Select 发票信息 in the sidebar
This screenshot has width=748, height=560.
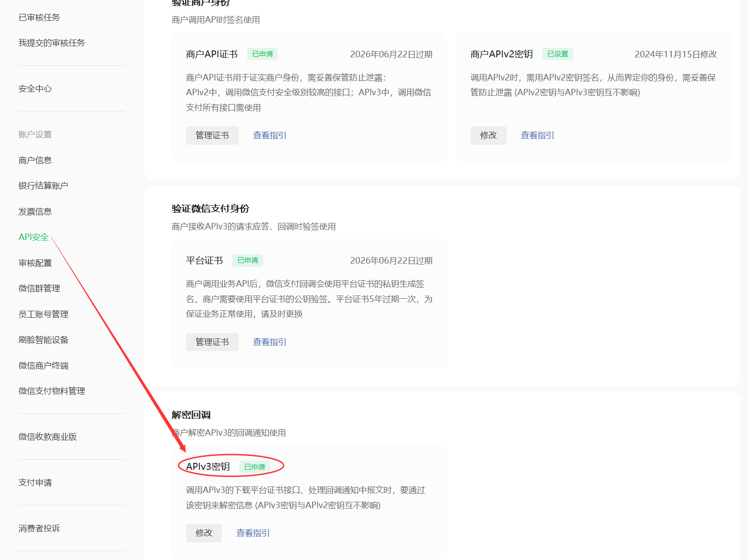point(35,212)
